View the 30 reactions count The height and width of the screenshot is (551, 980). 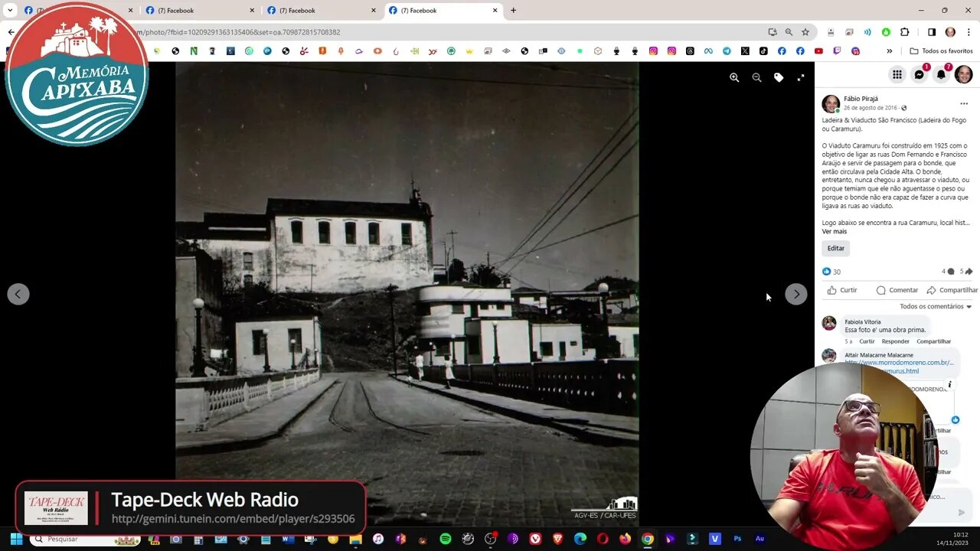point(831,272)
